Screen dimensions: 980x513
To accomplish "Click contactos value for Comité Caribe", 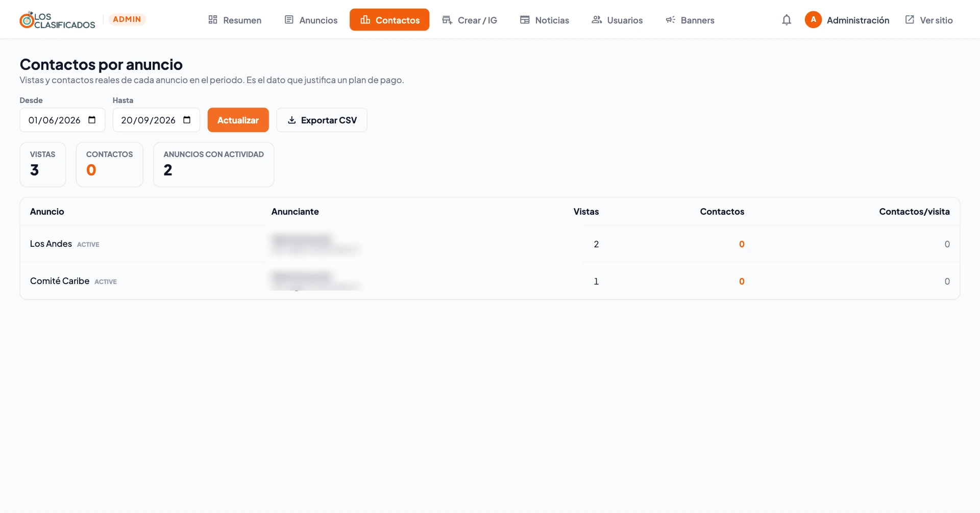I will (x=742, y=281).
